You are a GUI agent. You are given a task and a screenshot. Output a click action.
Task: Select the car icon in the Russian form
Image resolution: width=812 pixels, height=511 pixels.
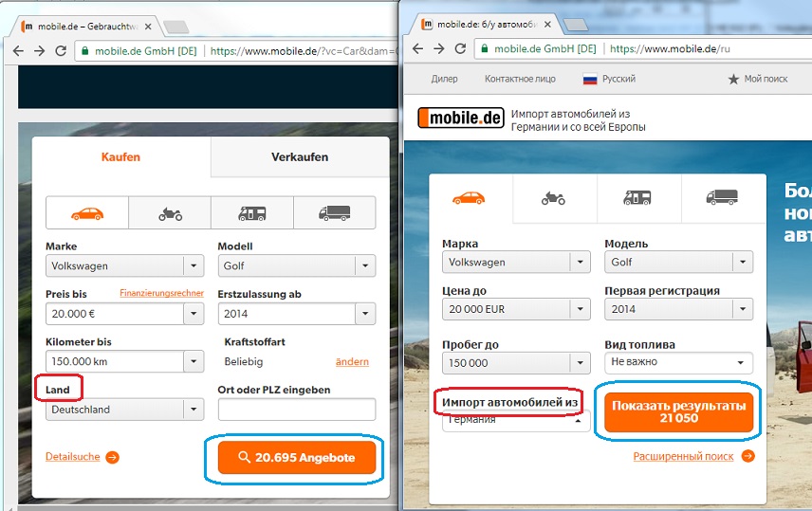(470, 198)
